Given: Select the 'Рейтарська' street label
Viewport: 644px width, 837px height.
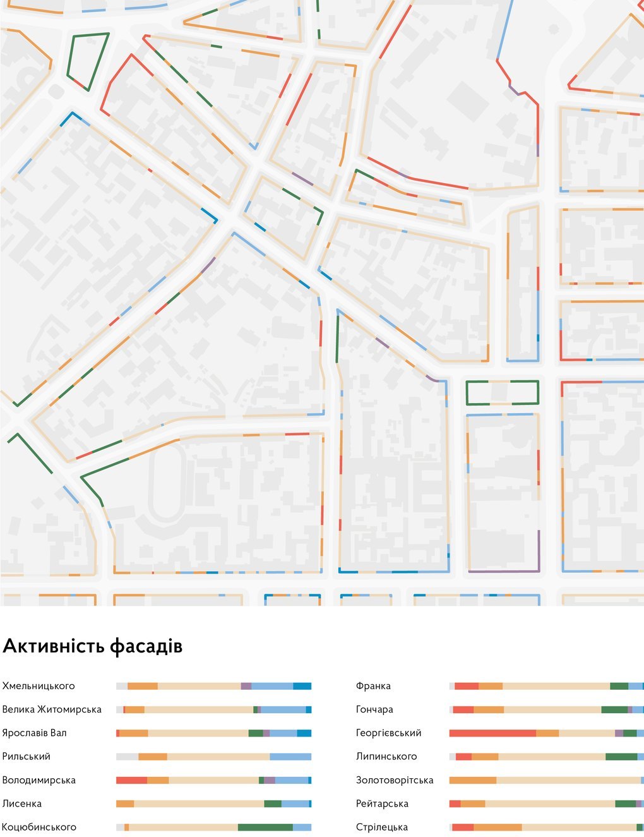Looking at the screenshot, I should click(382, 804).
